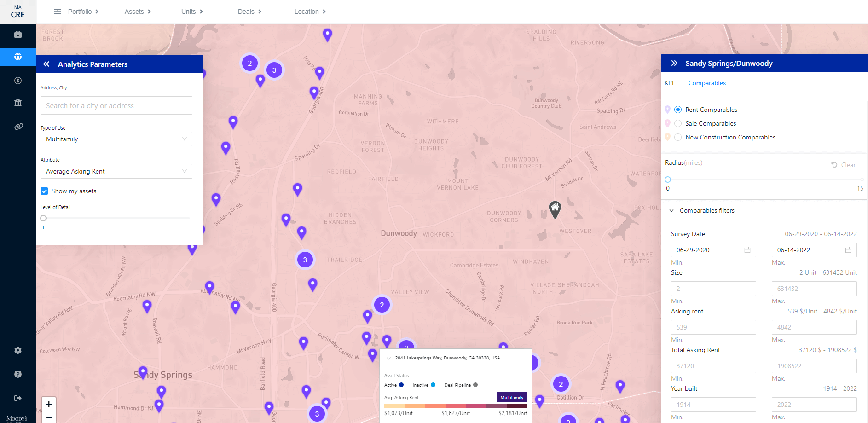868x423 pixels.
Task: Open the Attribute dropdown showing Average Asking Rent
Action: [116, 171]
